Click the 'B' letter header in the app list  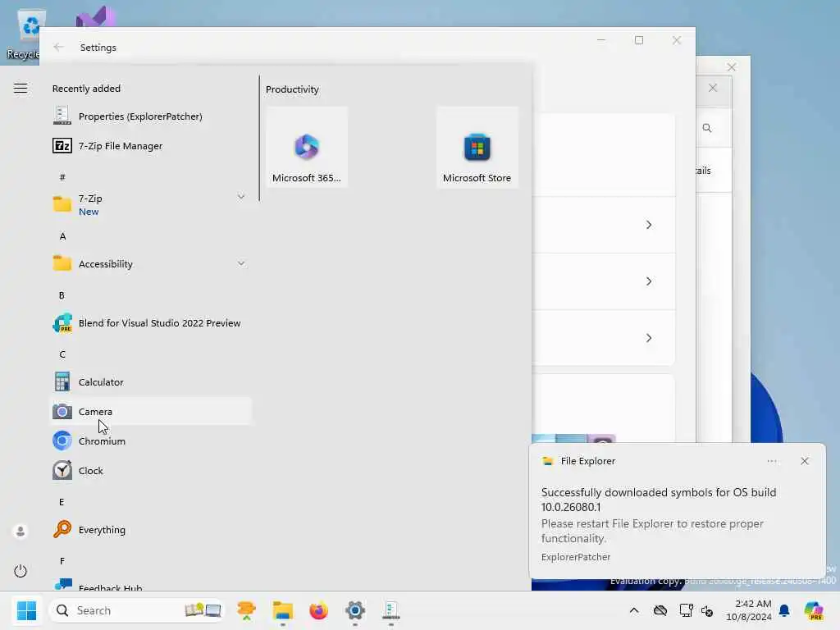point(62,295)
